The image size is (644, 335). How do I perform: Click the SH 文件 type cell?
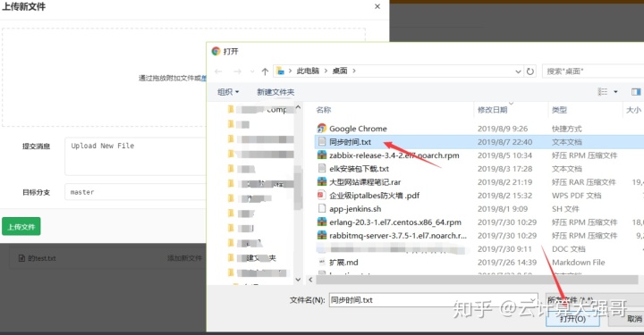tap(565, 209)
